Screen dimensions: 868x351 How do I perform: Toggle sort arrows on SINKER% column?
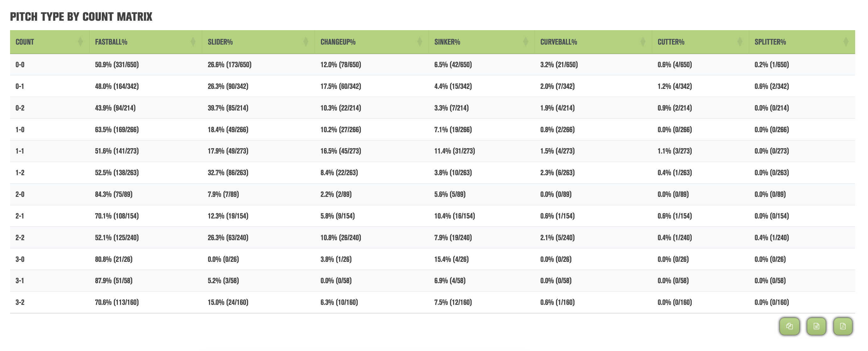pos(525,42)
